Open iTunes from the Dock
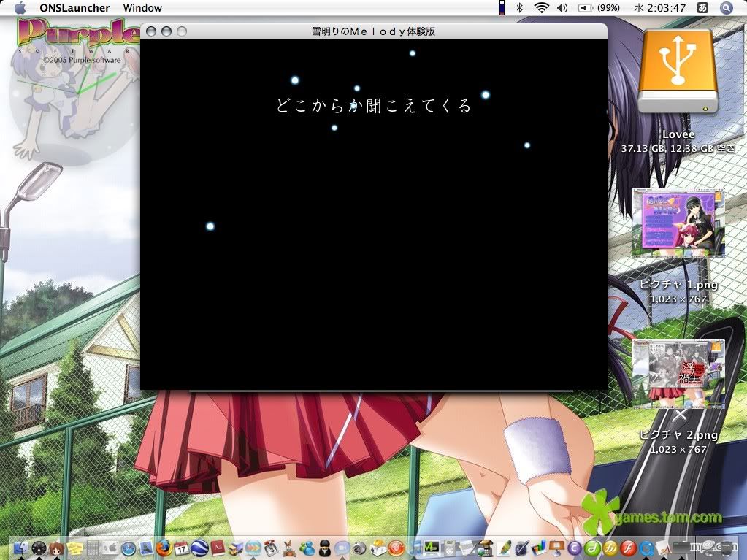Viewport: 747px width, 560px height. (x=415, y=548)
